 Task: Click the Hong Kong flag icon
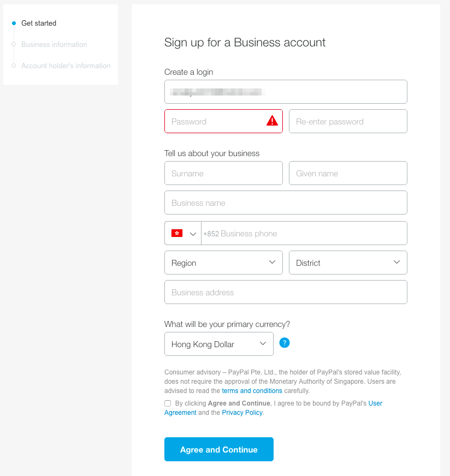click(177, 233)
